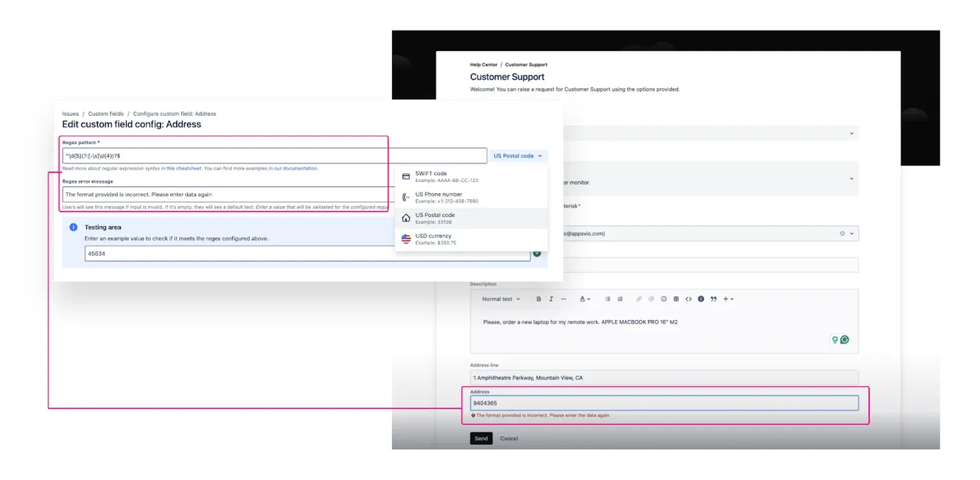Add a hyperlink using the link icon
The image size is (980, 480).
tap(638, 299)
